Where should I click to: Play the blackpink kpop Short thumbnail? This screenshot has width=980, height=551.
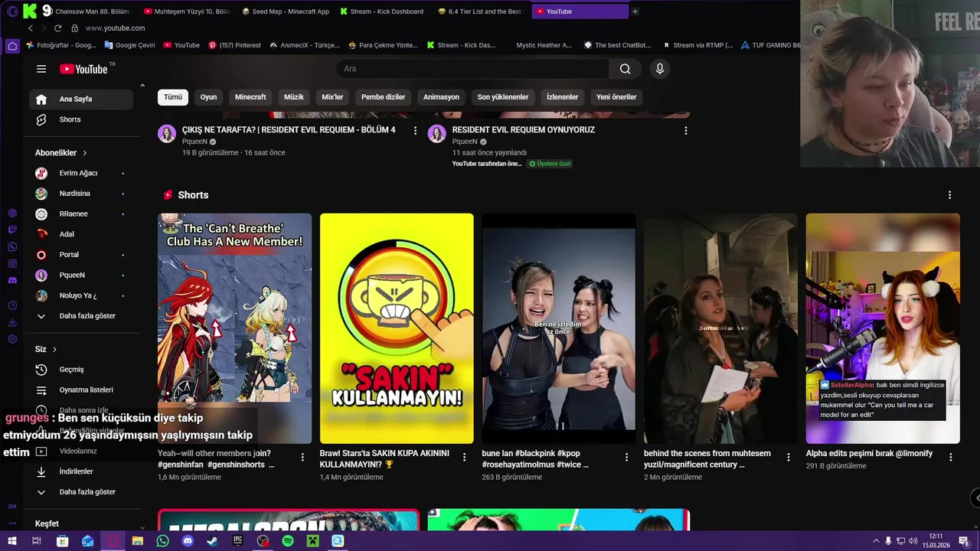(x=559, y=328)
